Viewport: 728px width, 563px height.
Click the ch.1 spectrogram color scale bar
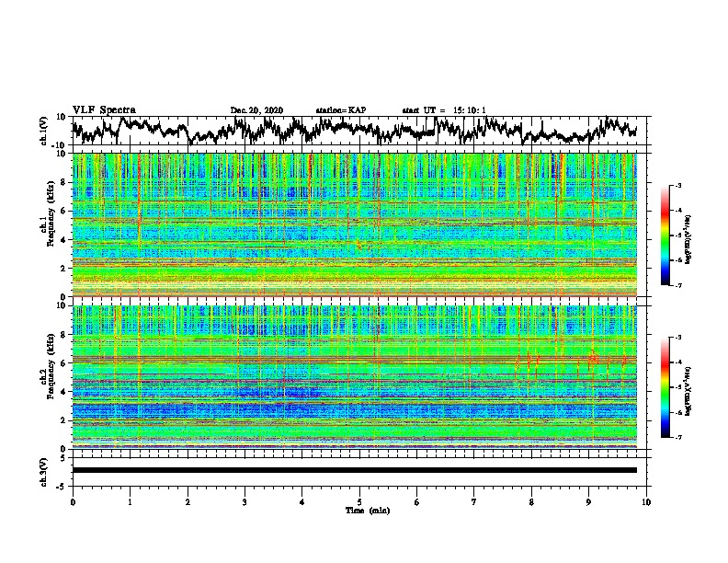coord(665,236)
